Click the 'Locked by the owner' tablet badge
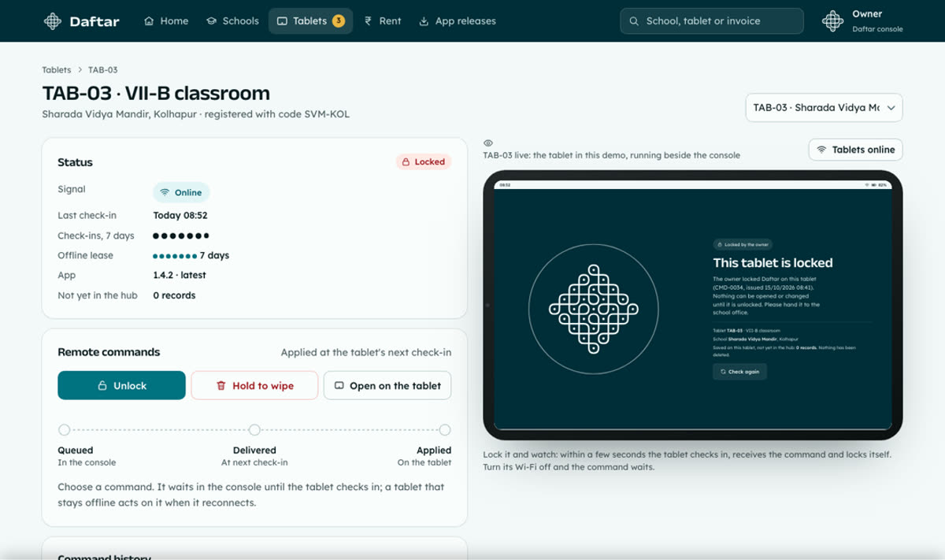 [x=743, y=245]
